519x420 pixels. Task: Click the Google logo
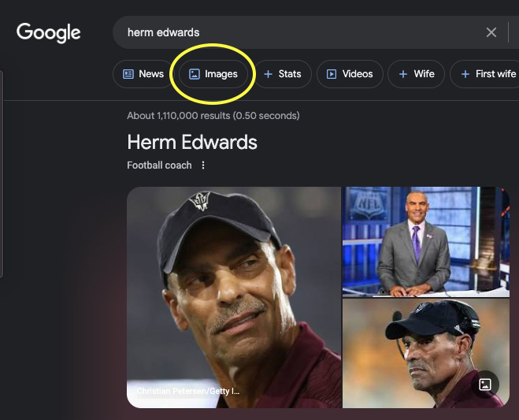(x=49, y=32)
